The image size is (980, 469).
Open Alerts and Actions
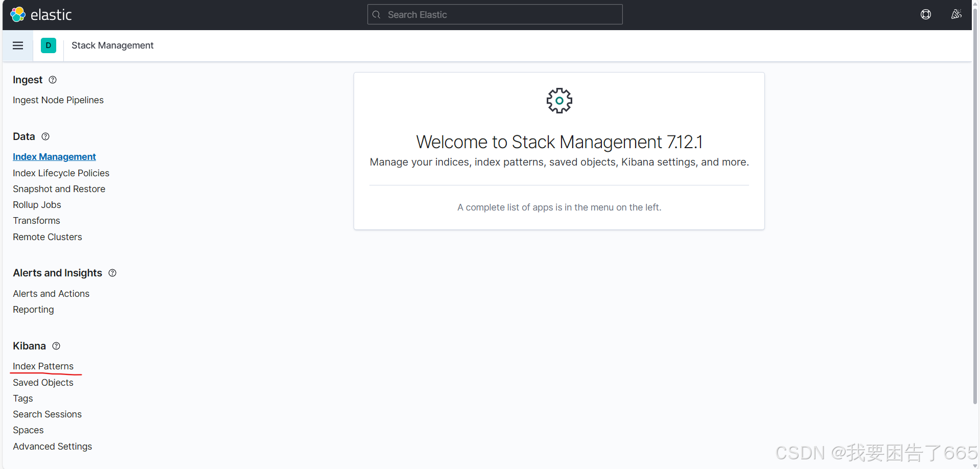(51, 293)
